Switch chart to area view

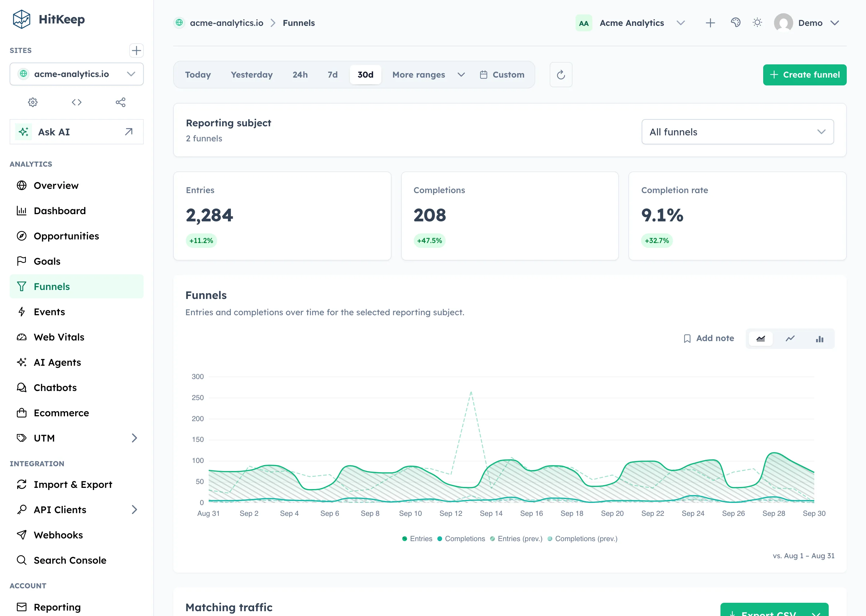760,339
